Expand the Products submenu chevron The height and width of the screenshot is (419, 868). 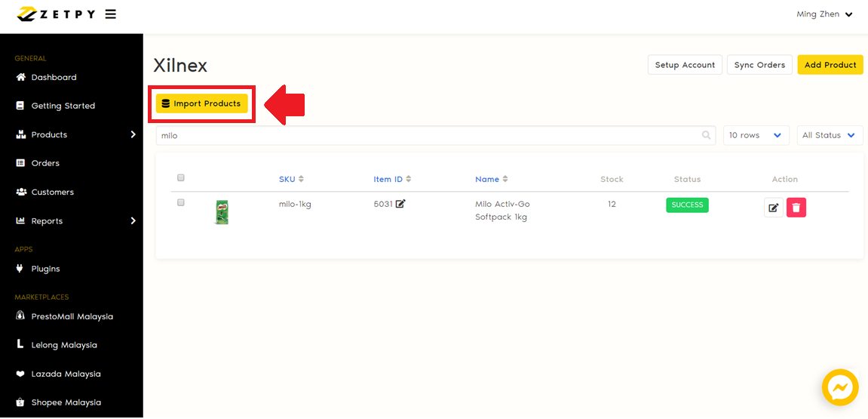point(133,134)
